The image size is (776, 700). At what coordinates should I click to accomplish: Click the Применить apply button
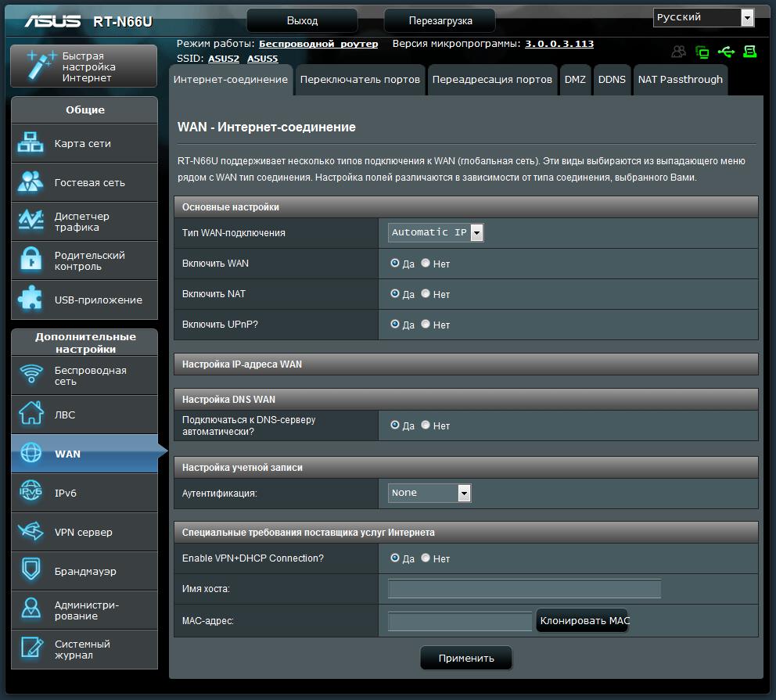coord(466,658)
